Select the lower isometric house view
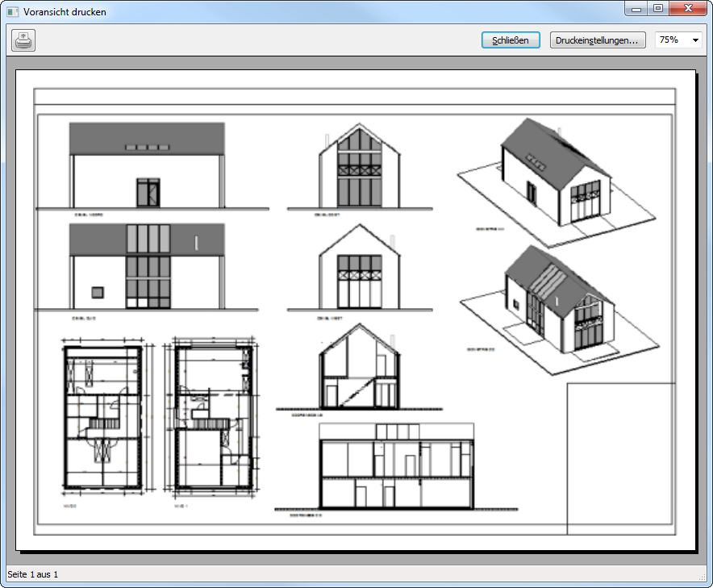 tap(557, 302)
